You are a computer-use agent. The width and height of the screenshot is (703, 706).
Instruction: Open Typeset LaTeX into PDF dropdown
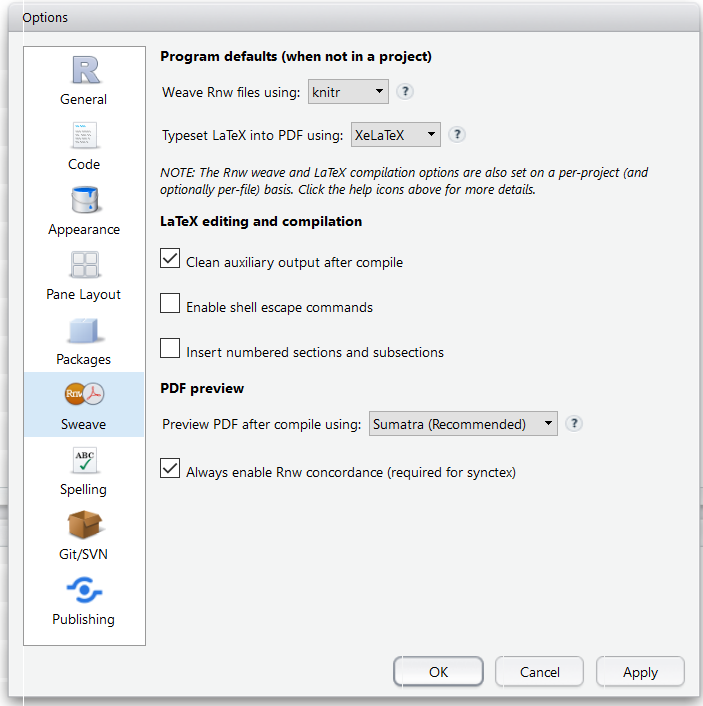[396, 134]
